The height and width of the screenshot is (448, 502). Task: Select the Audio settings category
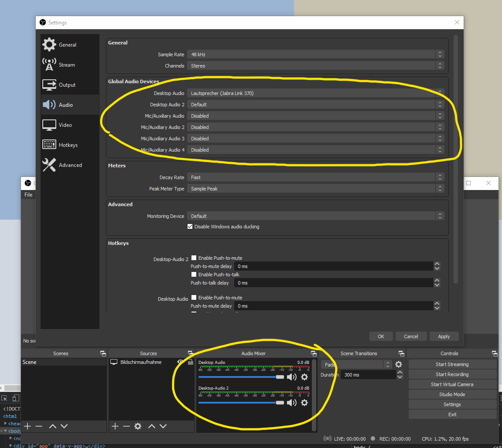point(70,105)
